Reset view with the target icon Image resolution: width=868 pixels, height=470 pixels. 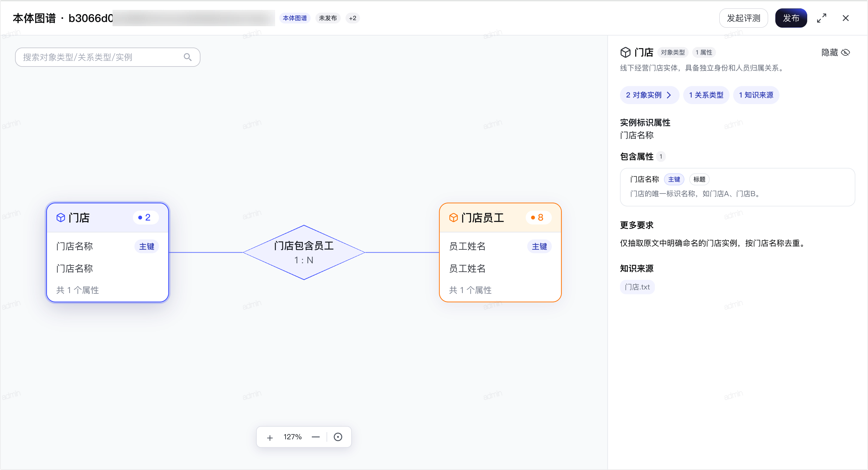[x=338, y=437]
